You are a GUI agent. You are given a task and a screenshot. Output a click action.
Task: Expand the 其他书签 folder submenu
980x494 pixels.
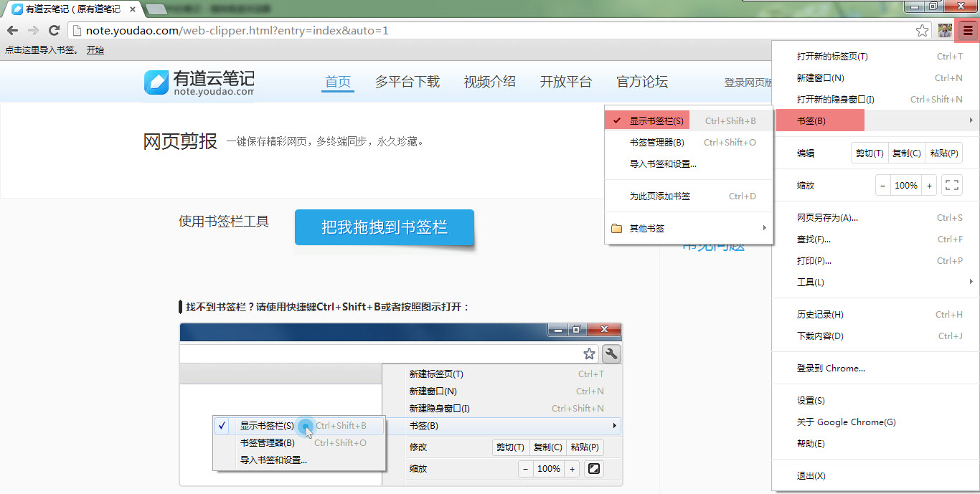click(x=689, y=228)
